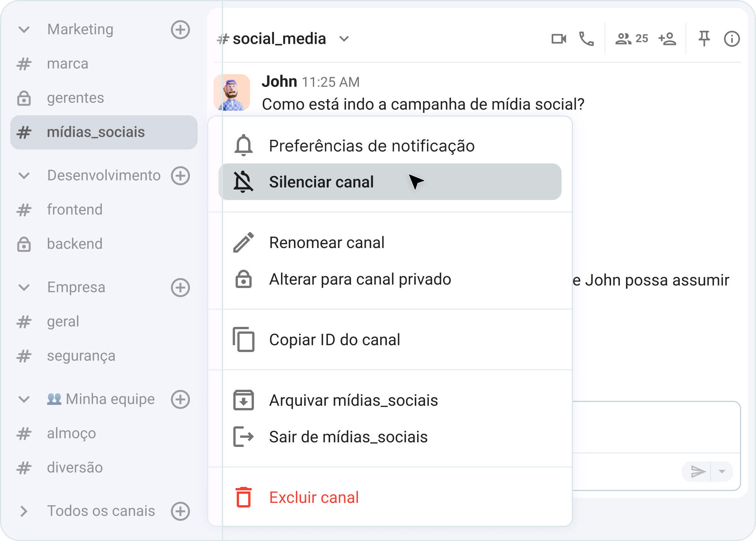Add a channel to Marketing section
Screen dimensions: 756x541
pos(180,30)
